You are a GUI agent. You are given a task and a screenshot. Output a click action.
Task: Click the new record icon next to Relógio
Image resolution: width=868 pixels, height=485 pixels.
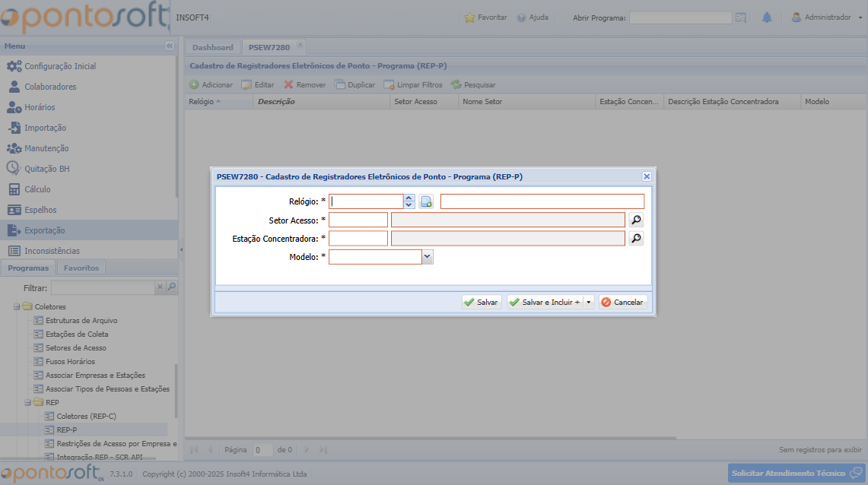click(426, 202)
